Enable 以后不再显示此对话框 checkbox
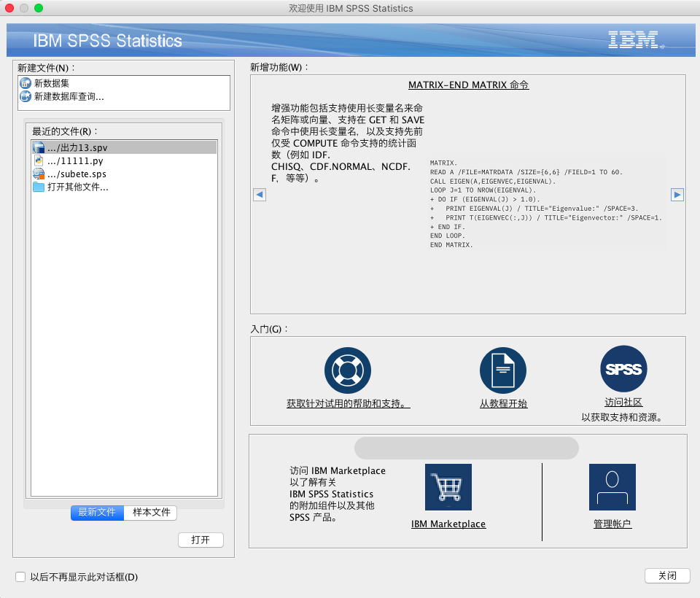The height and width of the screenshot is (598, 700). [20, 577]
